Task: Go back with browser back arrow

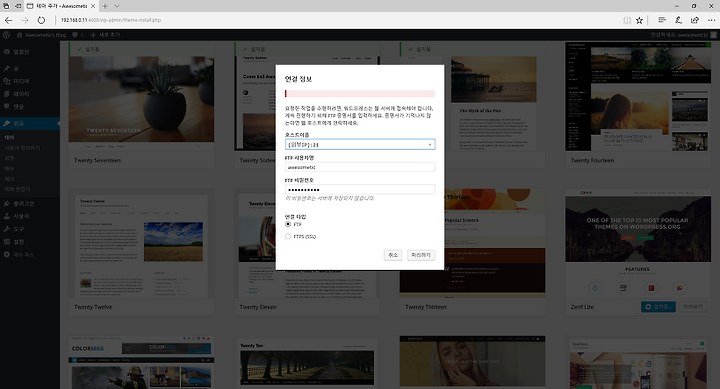Action: (8, 20)
